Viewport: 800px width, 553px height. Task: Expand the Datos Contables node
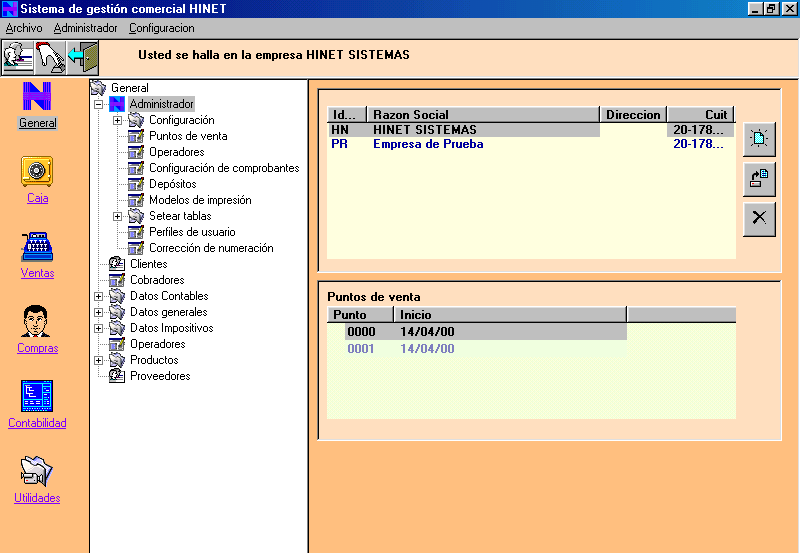98,296
